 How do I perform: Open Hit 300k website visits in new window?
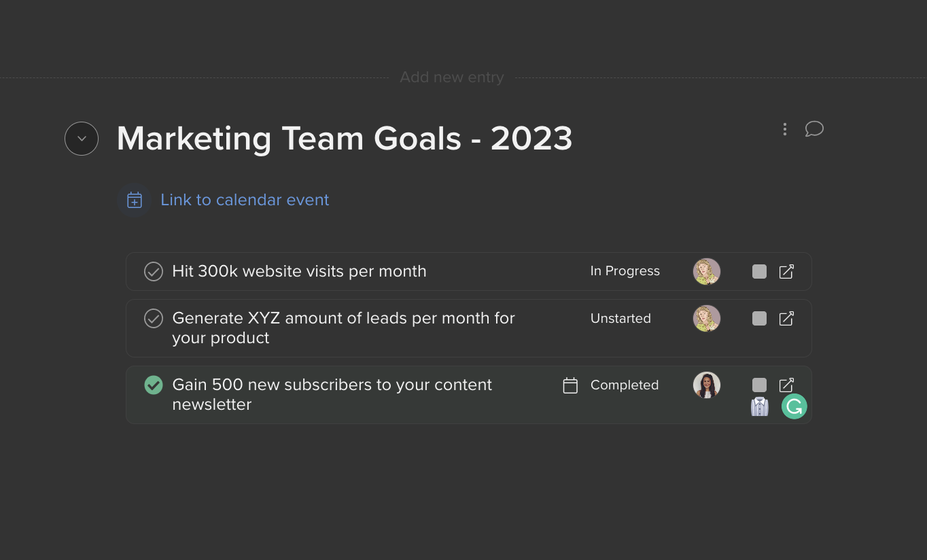(786, 271)
